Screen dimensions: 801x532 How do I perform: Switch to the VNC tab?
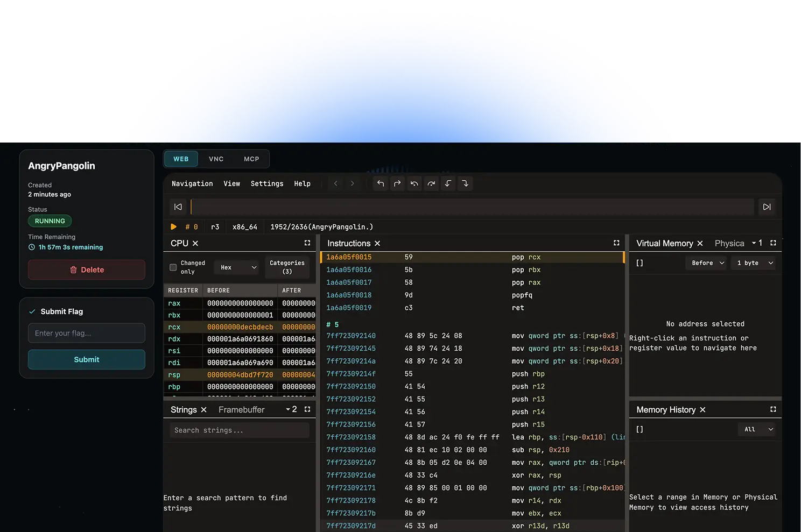point(216,159)
